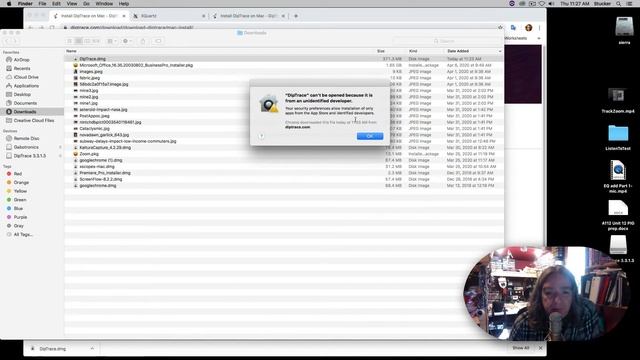Open iCloud Drive in the sidebar
640x360 pixels.
click(26, 77)
